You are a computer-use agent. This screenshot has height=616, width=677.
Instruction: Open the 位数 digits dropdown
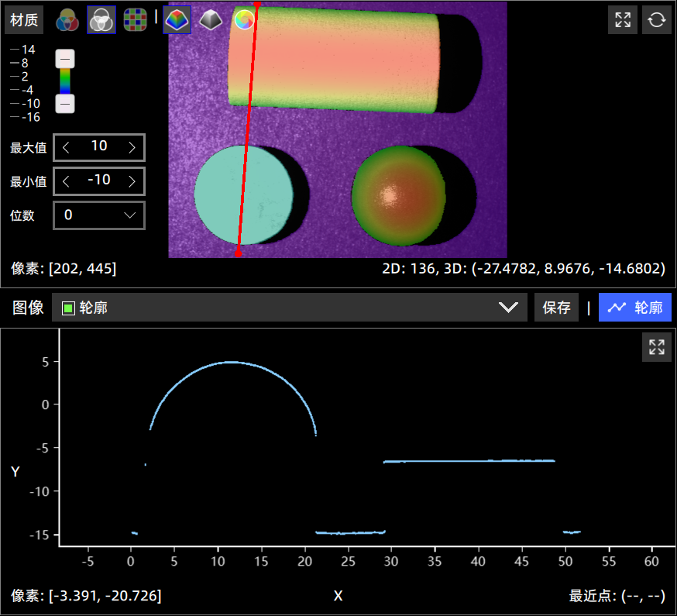coord(98,215)
